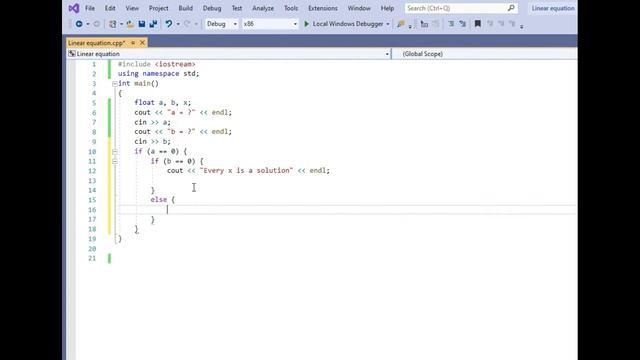Open the New Project dropdown arrow
640x360 pixels.
pos(121,24)
